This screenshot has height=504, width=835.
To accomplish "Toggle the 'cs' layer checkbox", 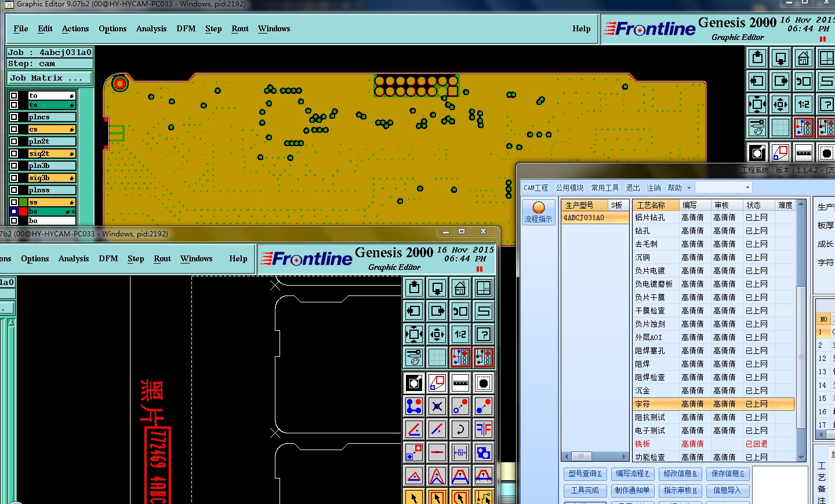I will coord(14,129).
